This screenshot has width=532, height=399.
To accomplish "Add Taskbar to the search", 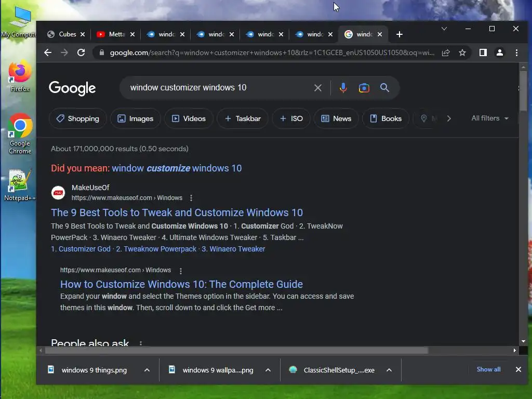I will pos(243,118).
